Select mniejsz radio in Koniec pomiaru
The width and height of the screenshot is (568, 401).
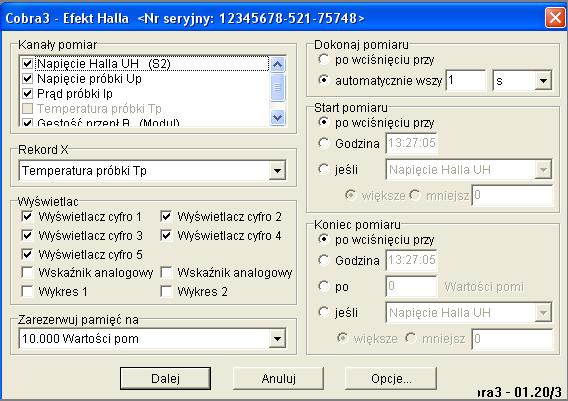pyautogui.click(x=410, y=338)
